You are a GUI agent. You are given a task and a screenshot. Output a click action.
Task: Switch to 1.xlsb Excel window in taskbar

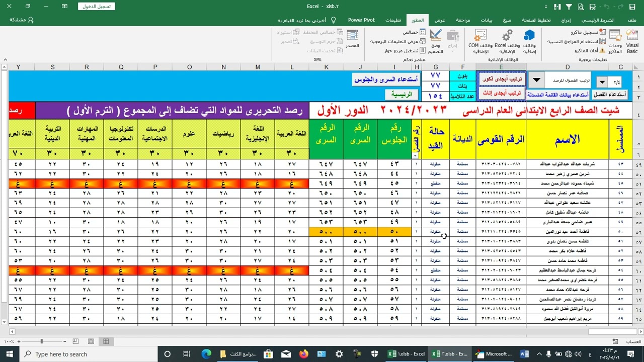click(406, 354)
